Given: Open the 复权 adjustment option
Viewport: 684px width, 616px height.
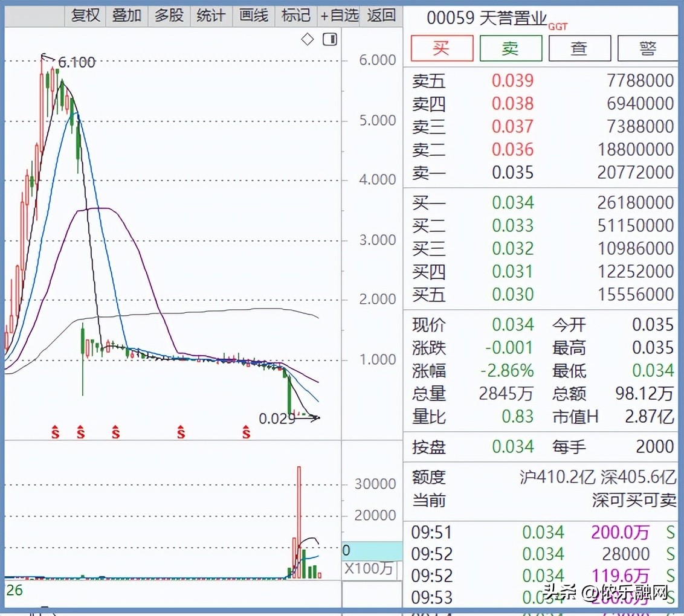Looking at the screenshot, I should click(85, 15).
